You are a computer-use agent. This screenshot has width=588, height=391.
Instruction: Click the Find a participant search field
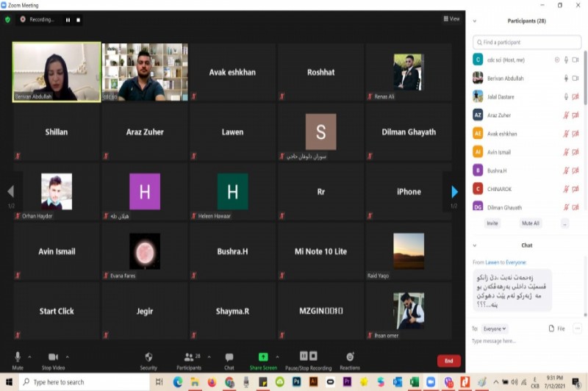coord(527,42)
